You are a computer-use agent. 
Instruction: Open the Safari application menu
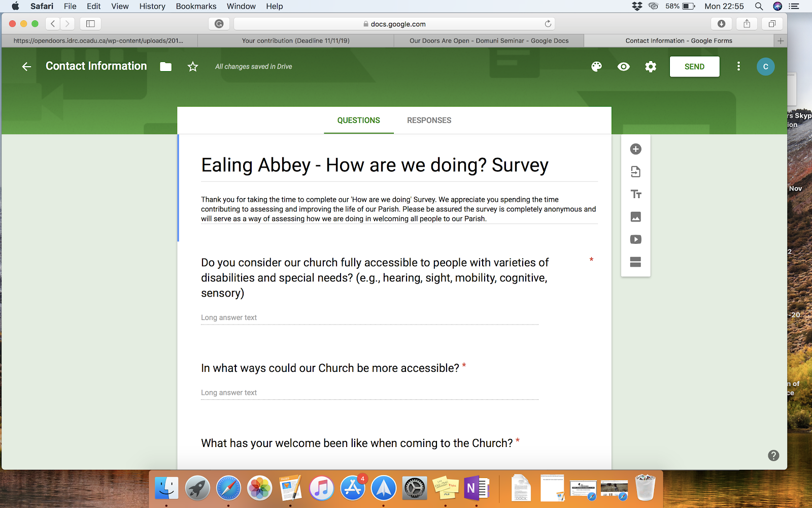coord(42,6)
